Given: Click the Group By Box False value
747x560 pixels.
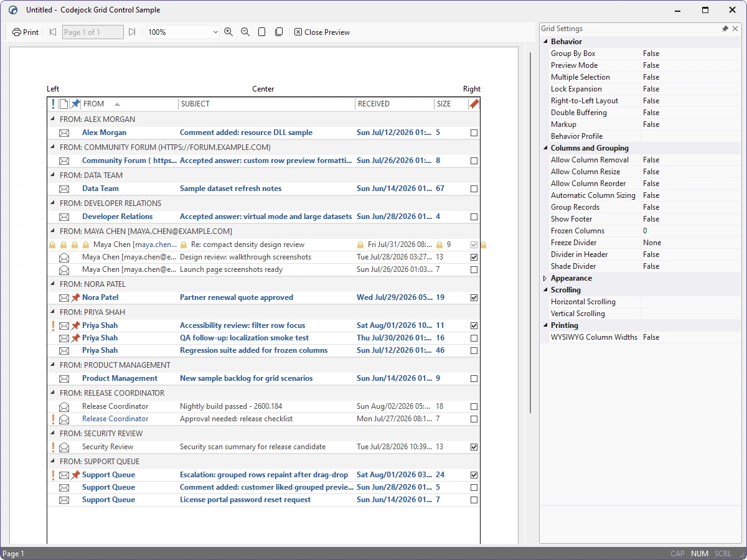Looking at the screenshot, I should point(651,54).
